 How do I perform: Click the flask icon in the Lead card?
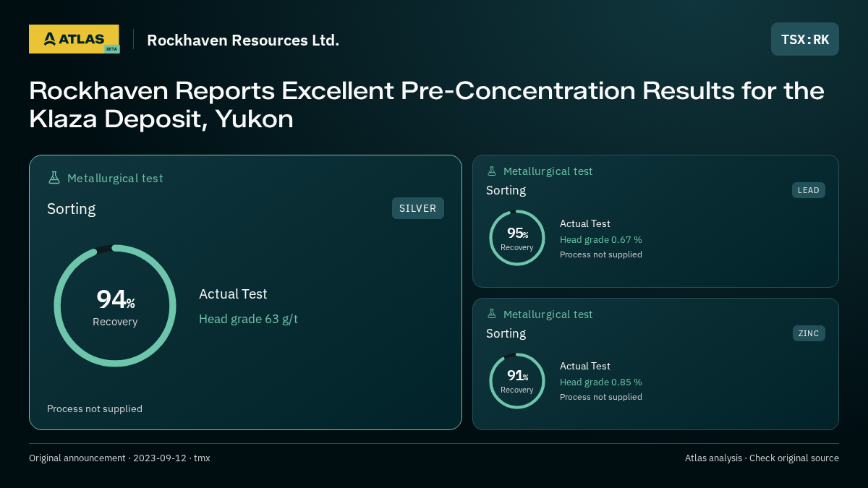[x=492, y=171]
